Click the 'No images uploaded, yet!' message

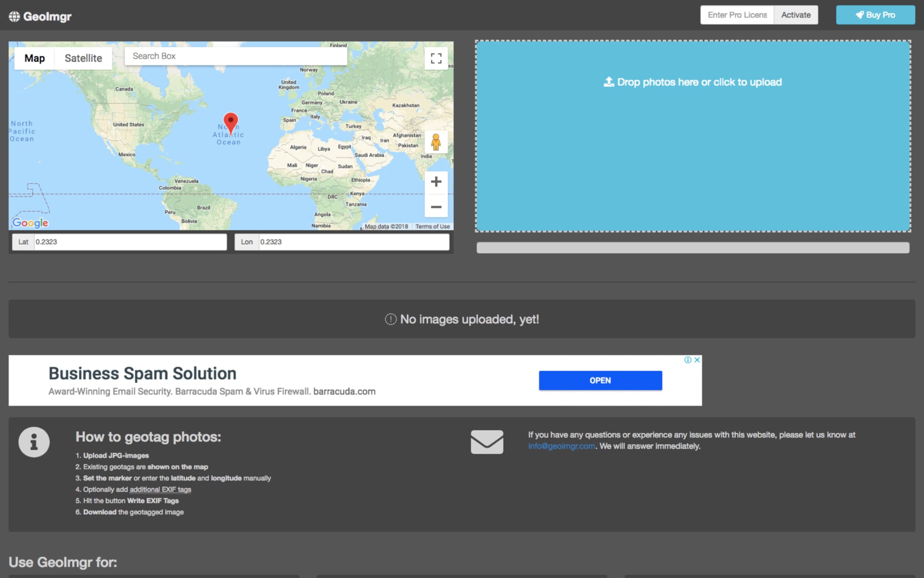point(469,319)
